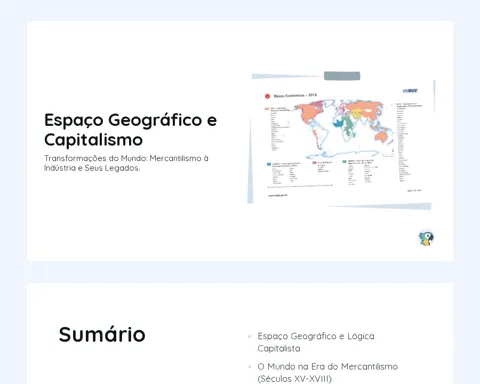Click the subtitle 'Transformações do Mundo' text
The height and width of the screenshot is (384, 480).
tap(96, 158)
